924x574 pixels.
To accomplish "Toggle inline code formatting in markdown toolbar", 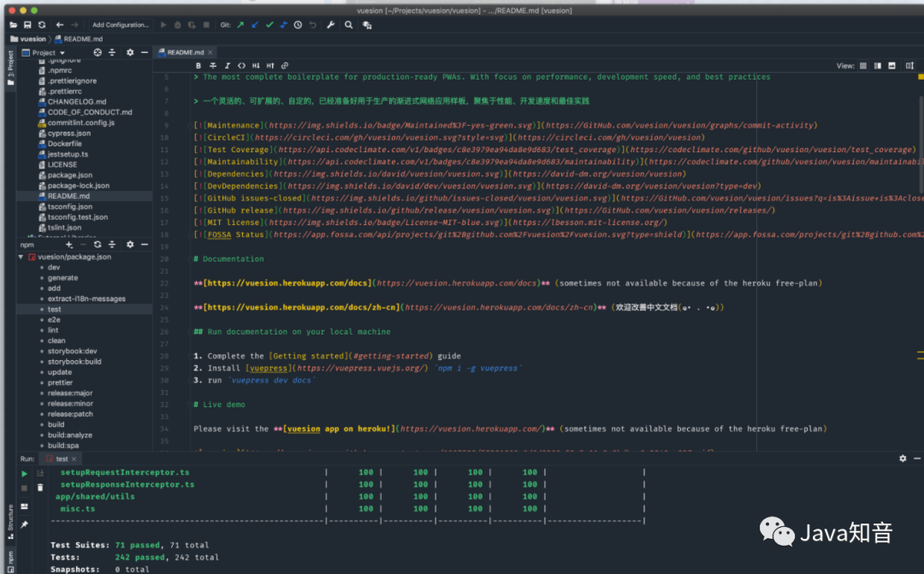I will coord(241,65).
